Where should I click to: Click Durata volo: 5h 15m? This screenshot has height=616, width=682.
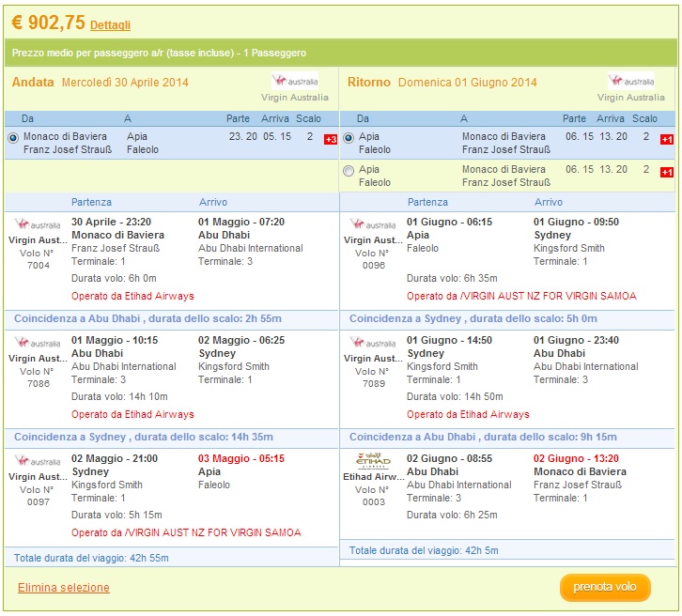116,515
